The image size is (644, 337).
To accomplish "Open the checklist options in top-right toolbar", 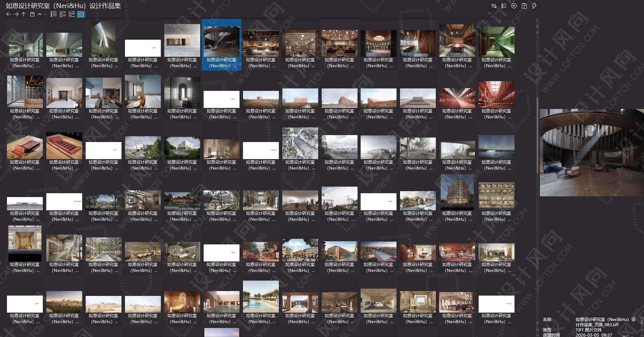I will click(504, 6).
